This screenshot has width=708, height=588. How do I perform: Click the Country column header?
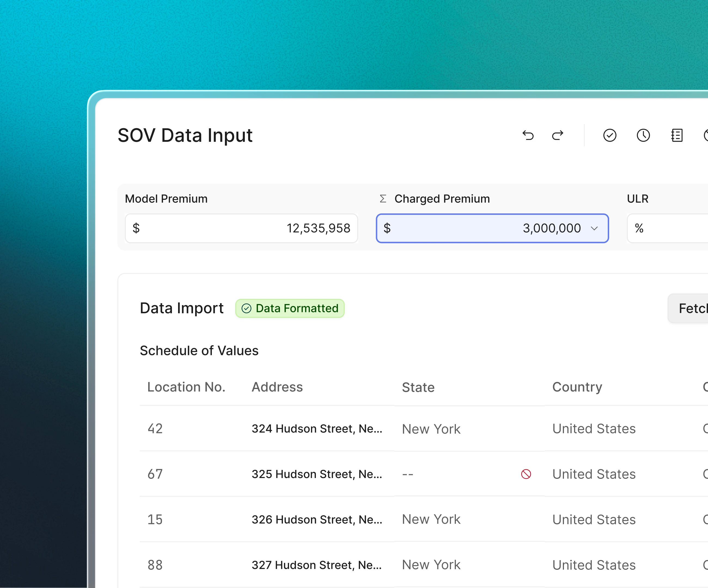pos(577,387)
